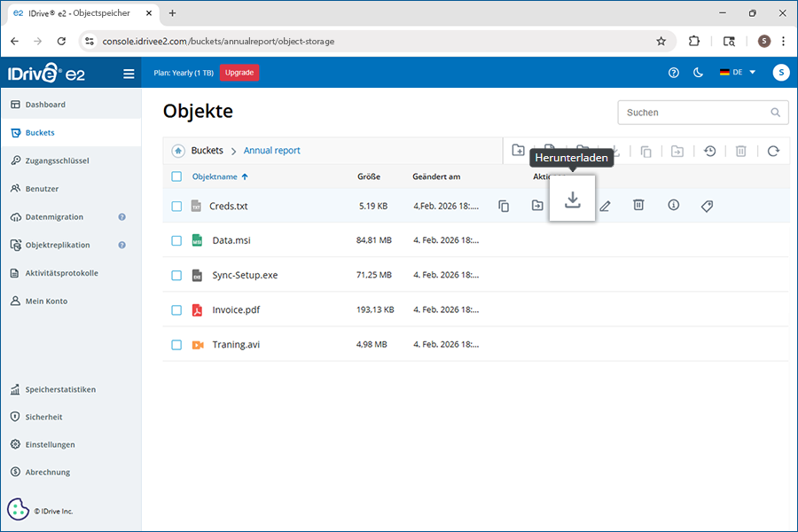Open the DE language dropdown
The image size is (798, 532).
click(738, 73)
